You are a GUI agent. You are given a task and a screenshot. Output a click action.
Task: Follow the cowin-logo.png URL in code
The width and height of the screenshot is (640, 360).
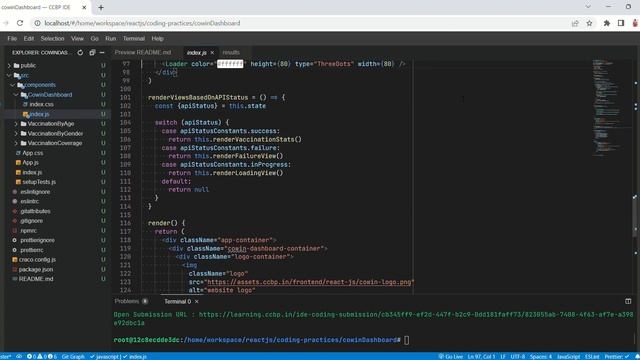click(x=309, y=282)
